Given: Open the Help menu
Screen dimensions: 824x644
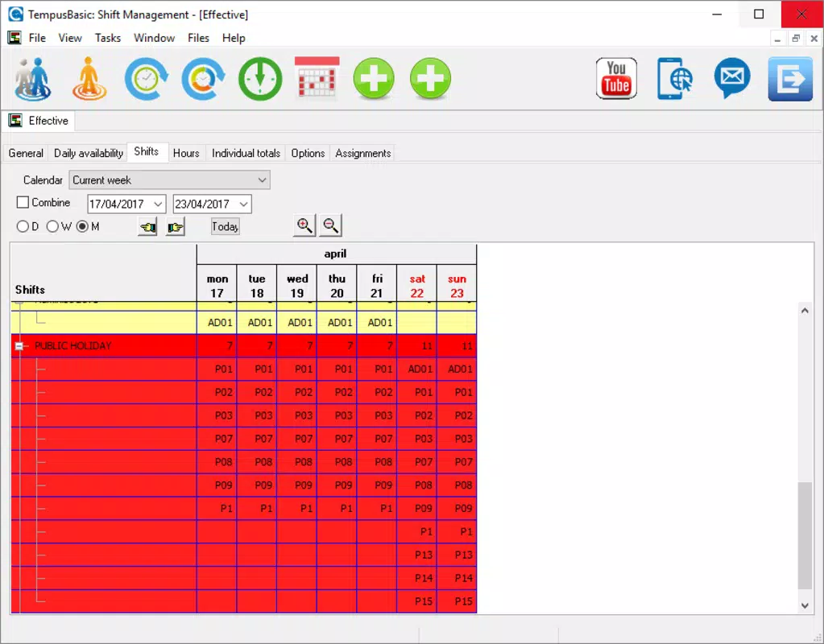Looking at the screenshot, I should click(234, 38).
